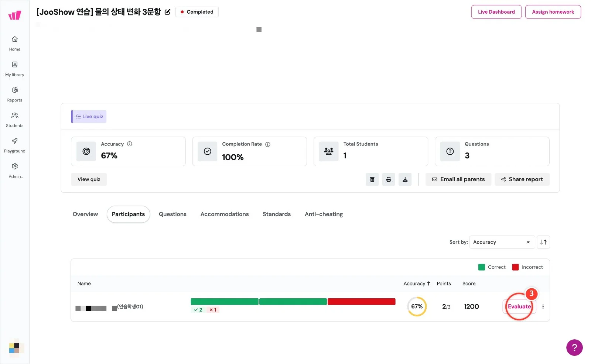Open the help bubble
Image resolution: width=591 pixels, height=364 pixels.
point(574,347)
